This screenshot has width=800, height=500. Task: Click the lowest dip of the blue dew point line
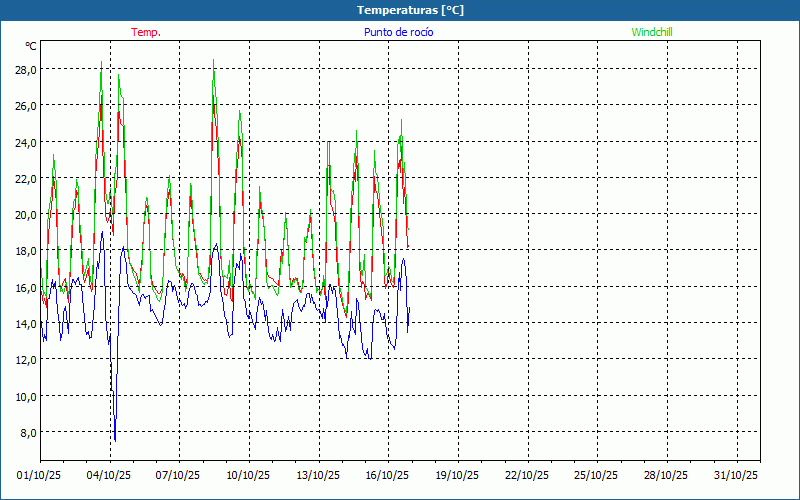115,439
